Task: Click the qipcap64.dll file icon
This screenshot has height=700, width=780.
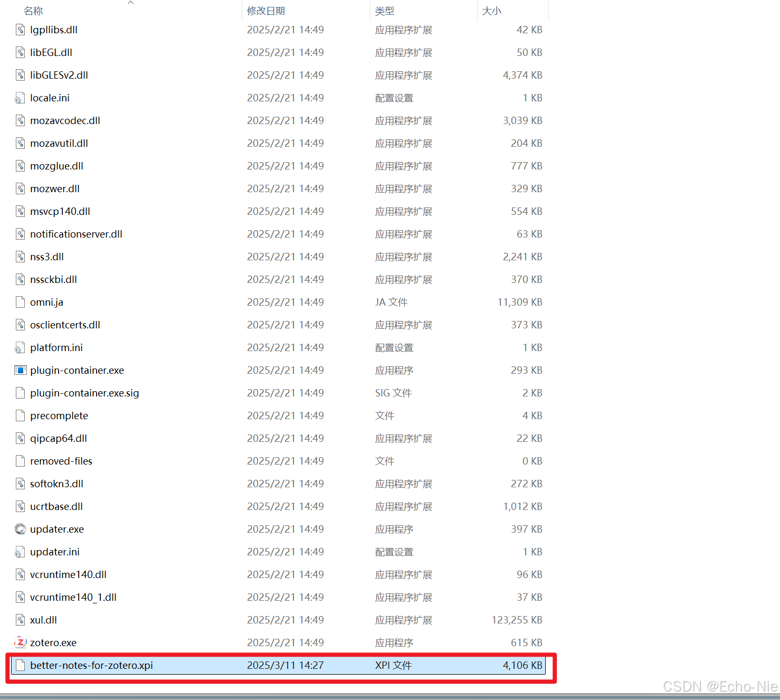Action: click(20, 438)
